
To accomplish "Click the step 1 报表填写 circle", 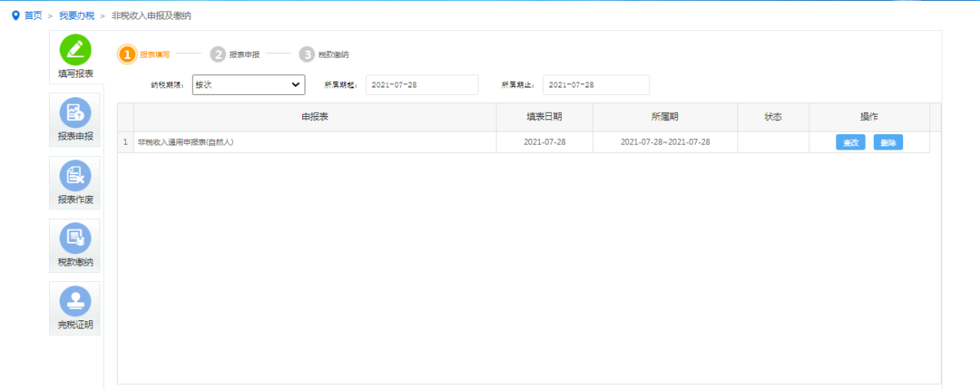I will pos(127,55).
